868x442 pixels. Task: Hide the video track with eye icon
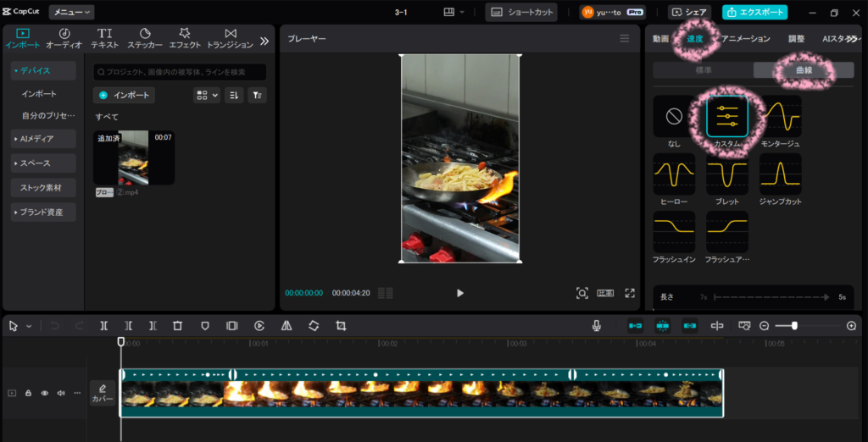click(x=45, y=393)
